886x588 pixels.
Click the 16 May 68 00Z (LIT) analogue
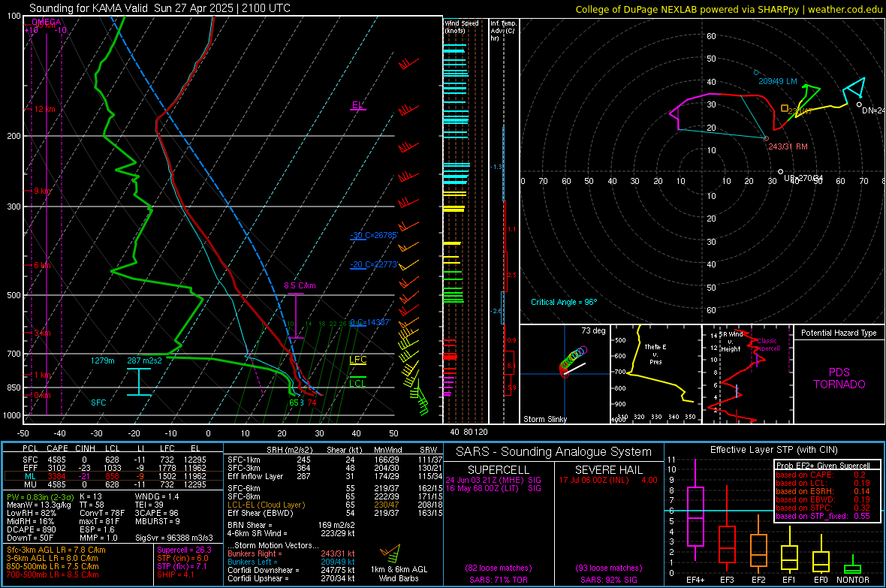pyautogui.click(x=494, y=488)
